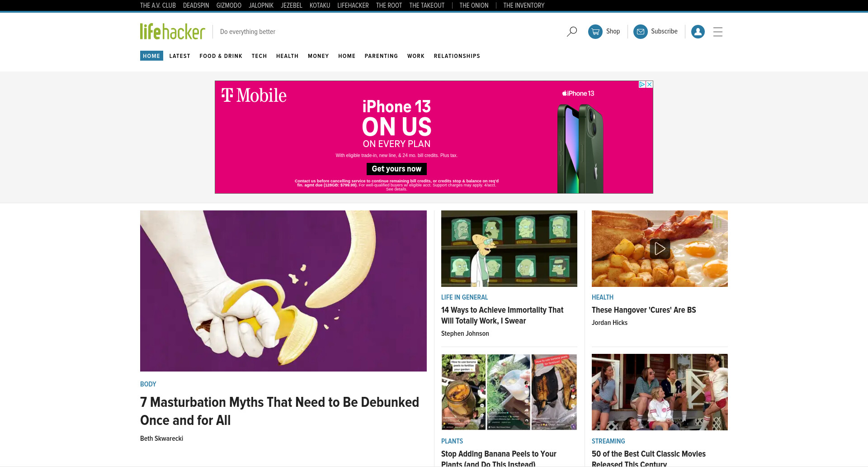
Task: Click the LIFE IN GENERAL category
Action: [464, 297]
